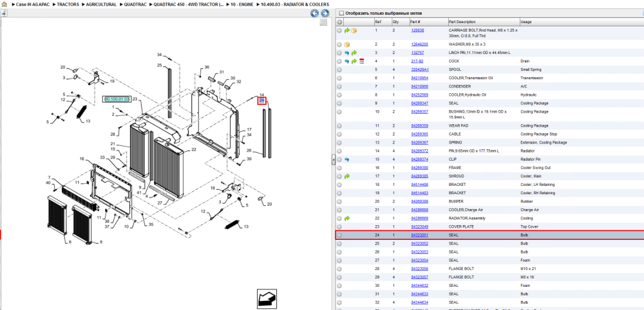Click the green arrow icon on the SHROUD row
This screenshot has width=644, height=310.
[x=347, y=176]
